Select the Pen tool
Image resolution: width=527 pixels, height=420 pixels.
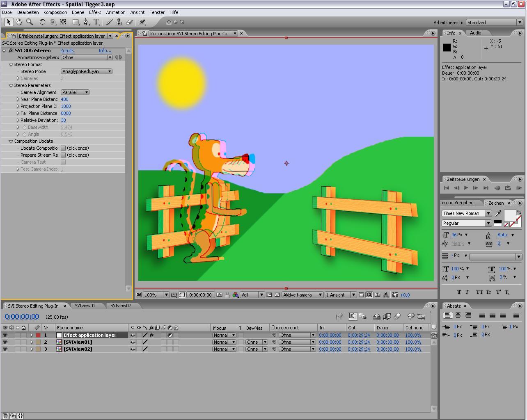85,22
